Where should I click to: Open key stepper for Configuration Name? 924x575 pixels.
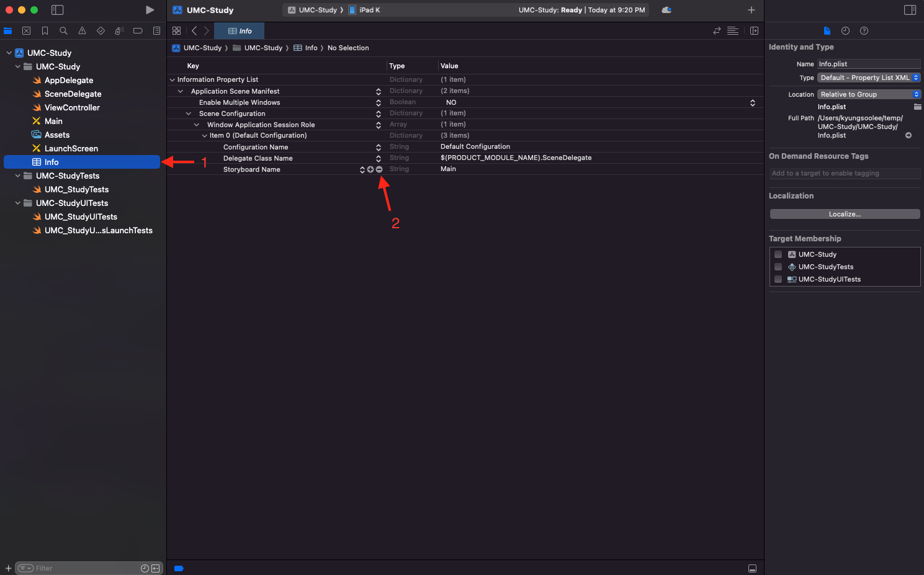pos(379,147)
